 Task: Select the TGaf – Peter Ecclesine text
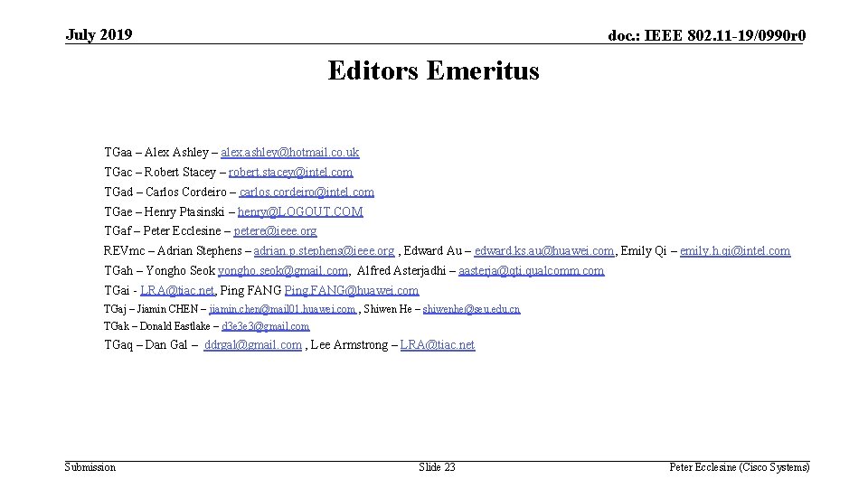163,230
